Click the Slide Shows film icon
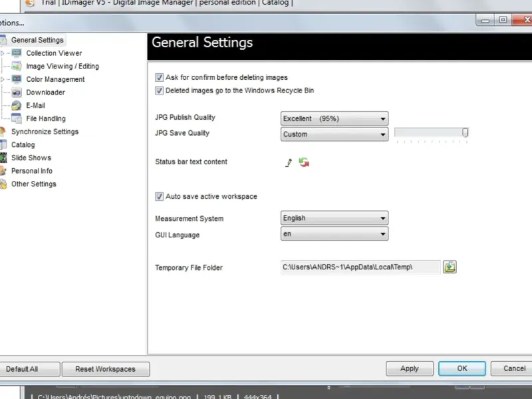This screenshot has height=399, width=532. tap(3, 158)
